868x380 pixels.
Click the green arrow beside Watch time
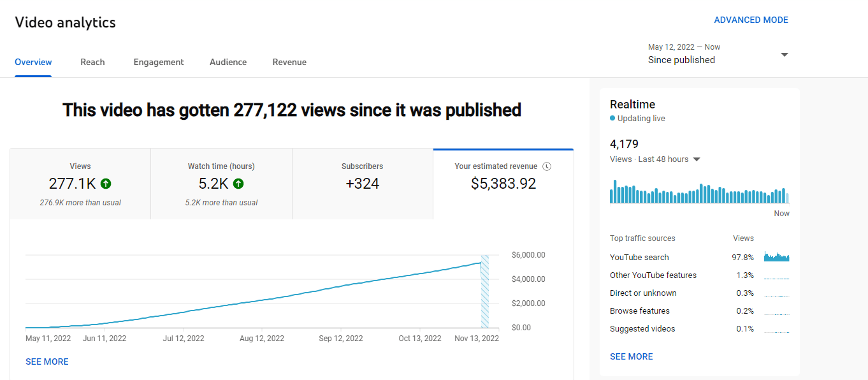click(238, 184)
